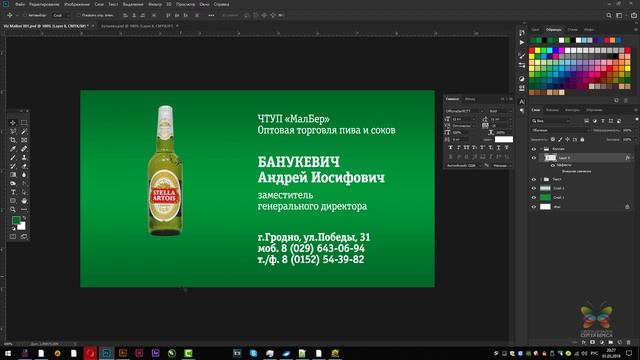Image resolution: width=640 pixels, height=360 pixels.
Task: Open the layer blend mode dropdown
Action: (x=560, y=130)
